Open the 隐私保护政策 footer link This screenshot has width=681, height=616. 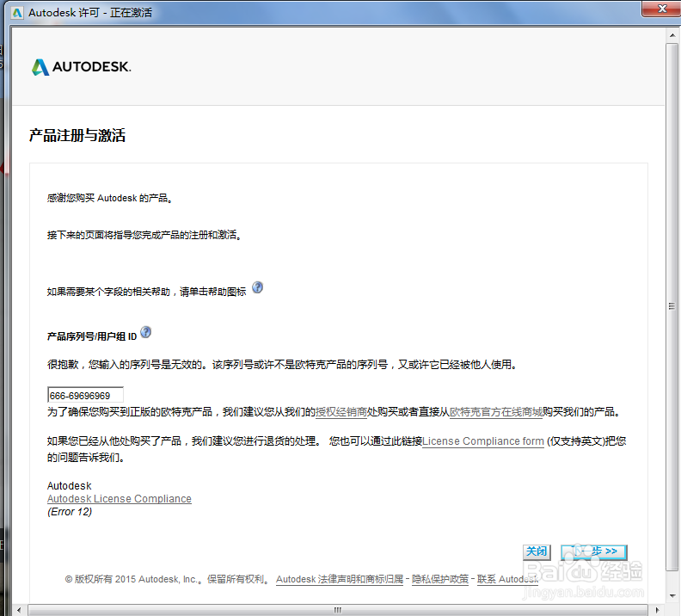point(440,579)
